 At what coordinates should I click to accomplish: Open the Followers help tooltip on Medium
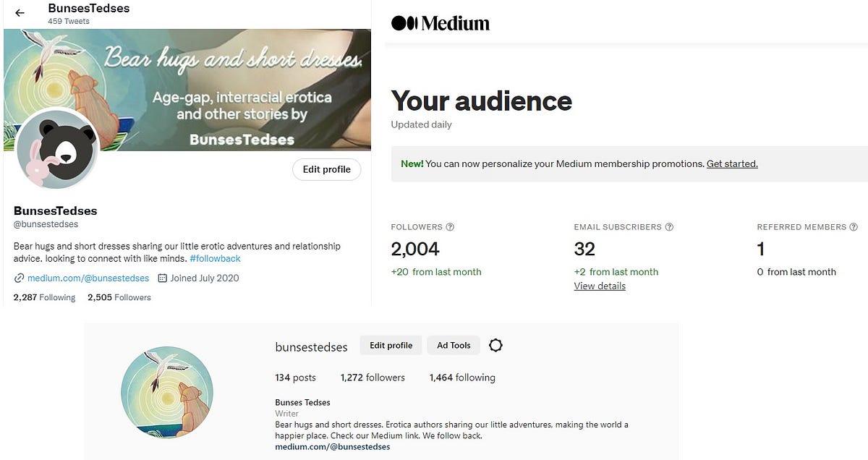click(x=450, y=226)
